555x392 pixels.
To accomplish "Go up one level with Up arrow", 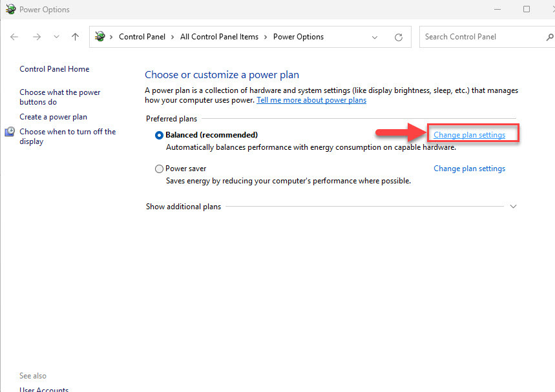I will tap(75, 37).
